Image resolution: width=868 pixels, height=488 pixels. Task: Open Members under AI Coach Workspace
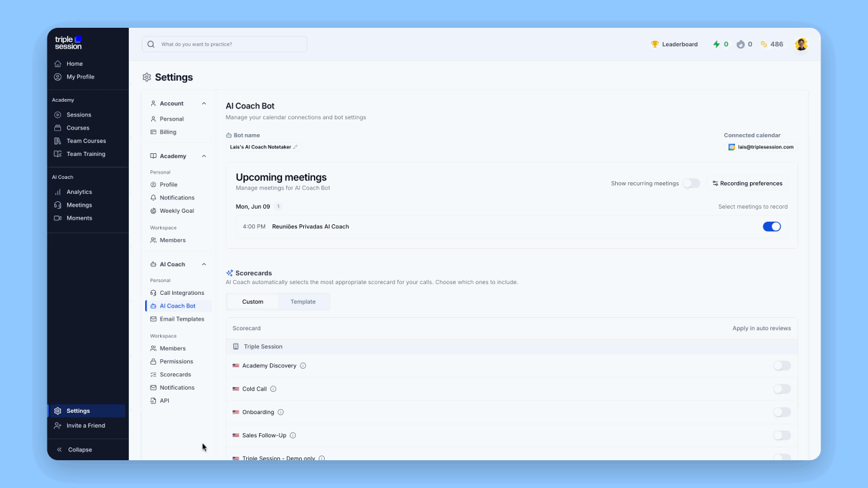(173, 348)
